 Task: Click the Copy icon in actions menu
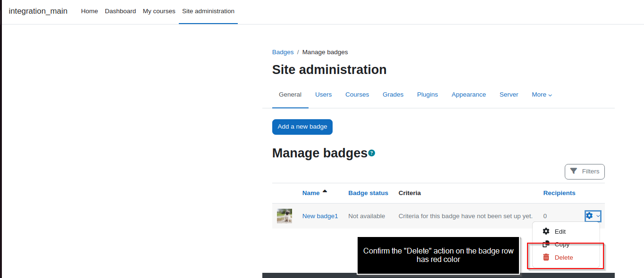[x=546, y=244]
